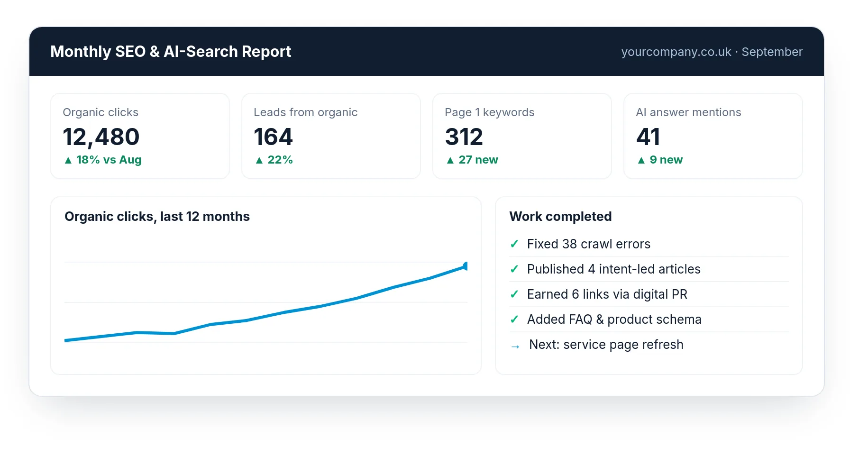Click the 12,480 organic clicks value
Screen dimensions: 868x457
click(x=101, y=137)
